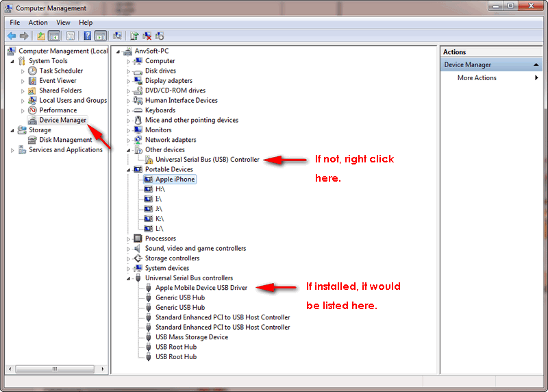Click the Properties toolbar icon
Viewport: 548px width, 392px height.
click(x=71, y=36)
